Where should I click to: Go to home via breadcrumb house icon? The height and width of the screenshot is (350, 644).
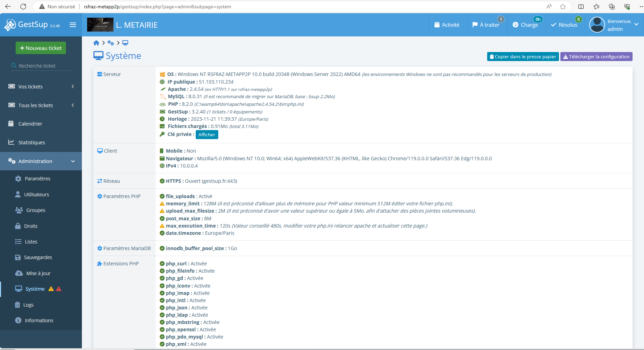tap(96, 43)
